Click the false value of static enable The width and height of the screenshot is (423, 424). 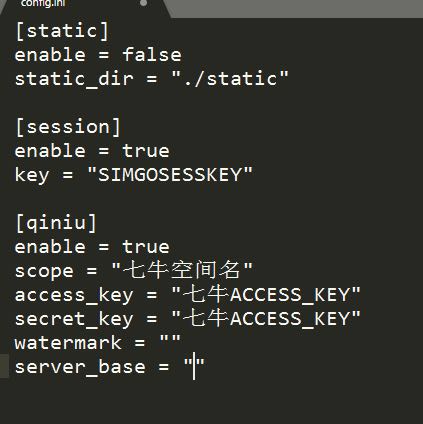(x=152, y=55)
